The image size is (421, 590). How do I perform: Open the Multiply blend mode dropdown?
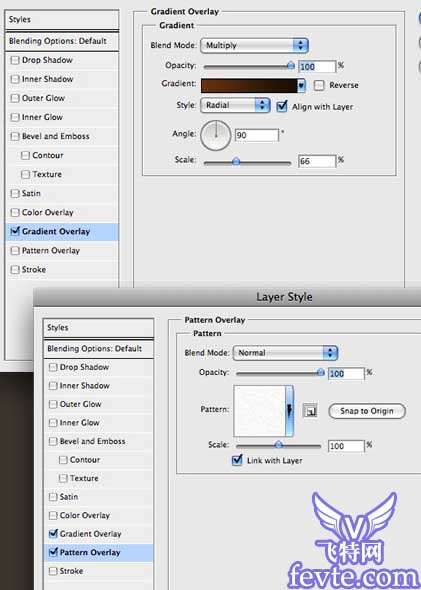click(254, 46)
